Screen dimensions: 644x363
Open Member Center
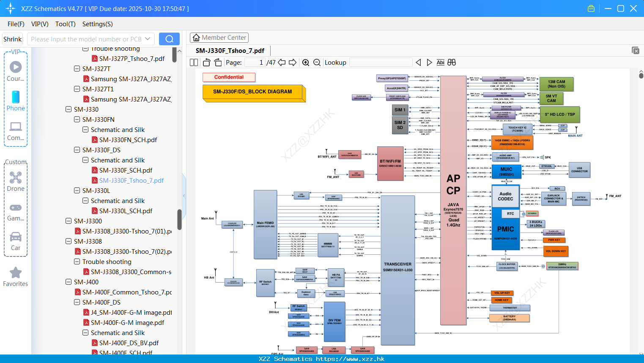tap(219, 38)
